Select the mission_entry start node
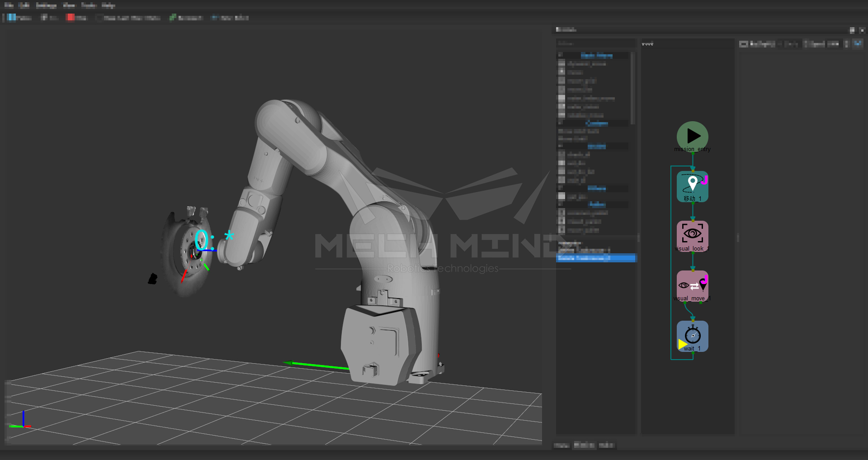This screenshot has width=868, height=460. (692, 136)
